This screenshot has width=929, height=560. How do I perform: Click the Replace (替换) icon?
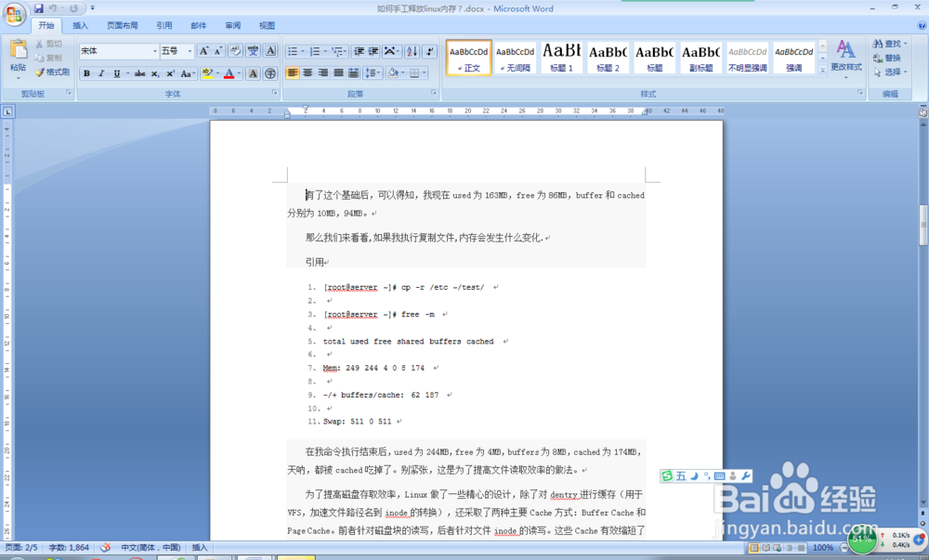point(878,58)
